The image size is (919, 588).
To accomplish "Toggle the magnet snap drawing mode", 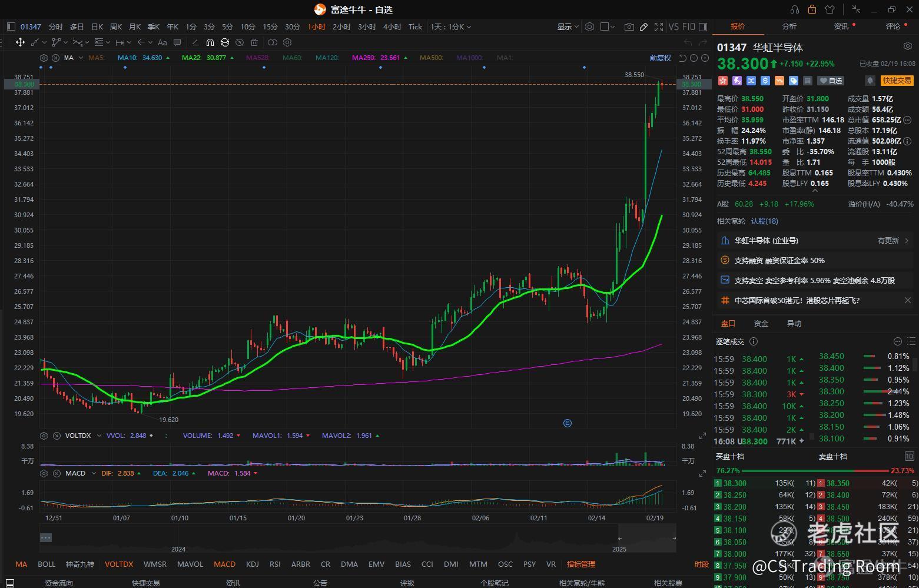I will (x=210, y=42).
